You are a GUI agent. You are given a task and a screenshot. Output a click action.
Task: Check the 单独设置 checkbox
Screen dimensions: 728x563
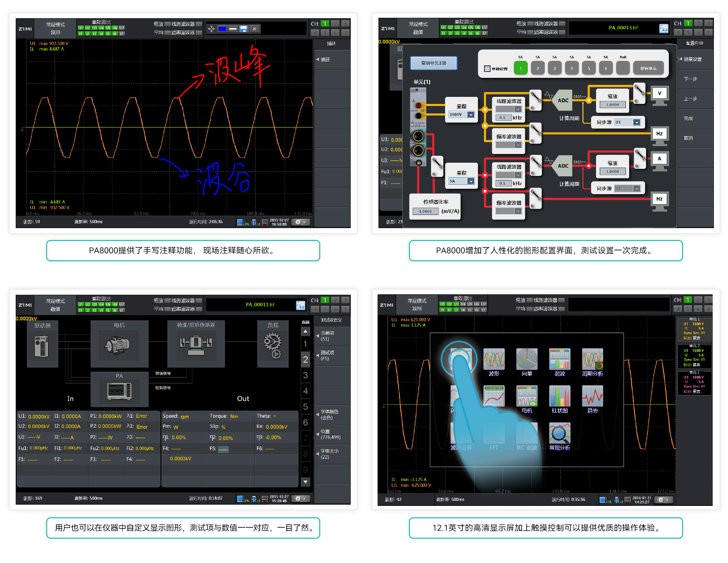[487, 69]
